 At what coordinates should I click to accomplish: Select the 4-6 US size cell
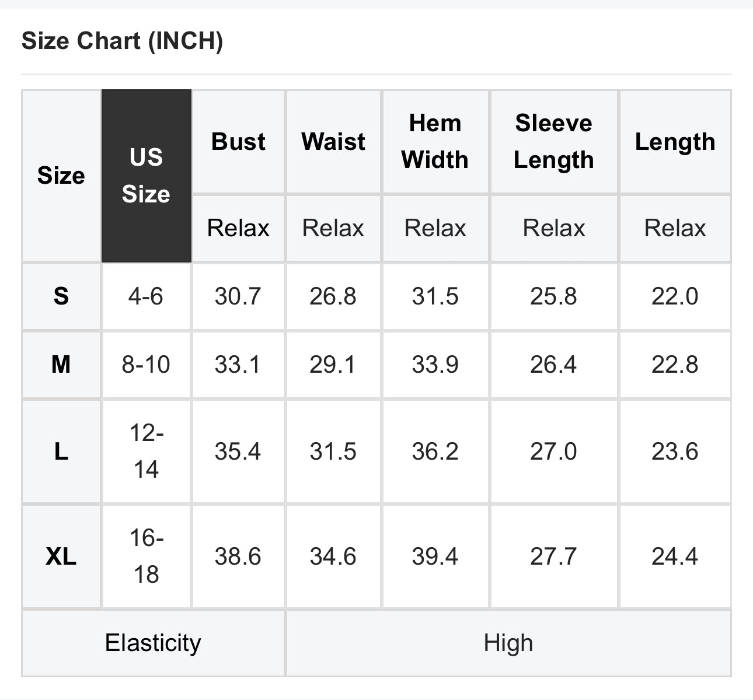[x=146, y=296]
